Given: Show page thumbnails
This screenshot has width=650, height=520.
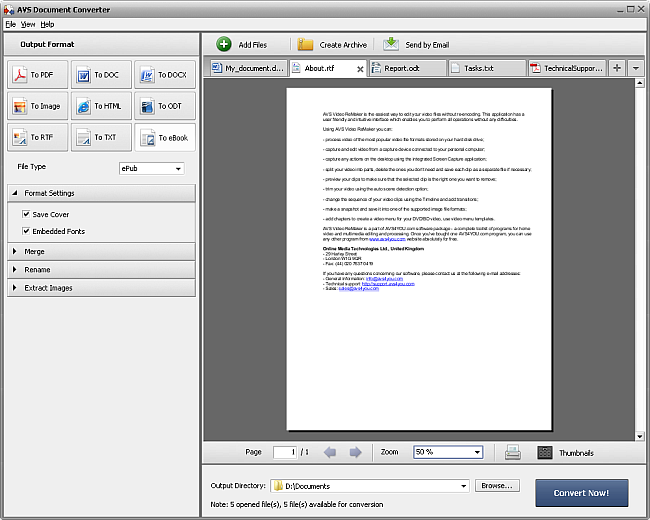Looking at the screenshot, I should (x=545, y=452).
